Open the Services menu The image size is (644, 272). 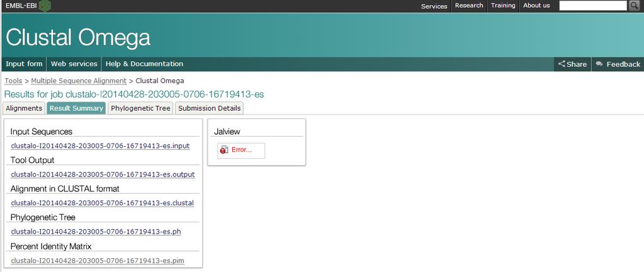[434, 6]
